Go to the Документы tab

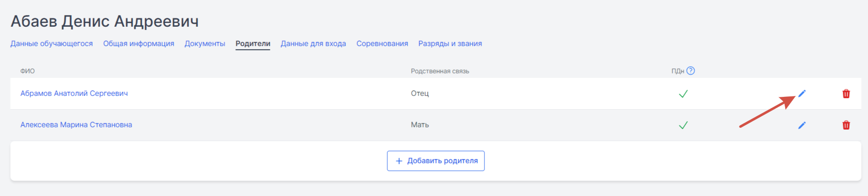pos(205,43)
